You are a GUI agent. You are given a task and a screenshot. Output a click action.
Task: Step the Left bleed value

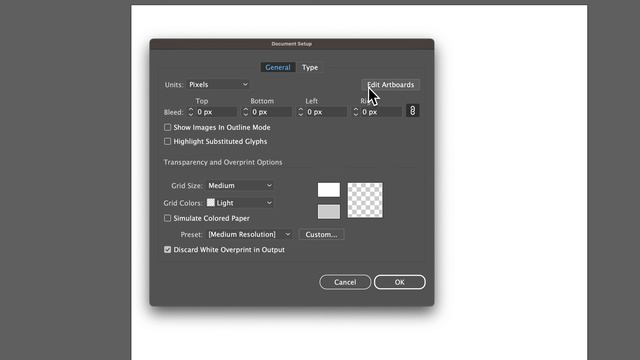(x=300, y=112)
